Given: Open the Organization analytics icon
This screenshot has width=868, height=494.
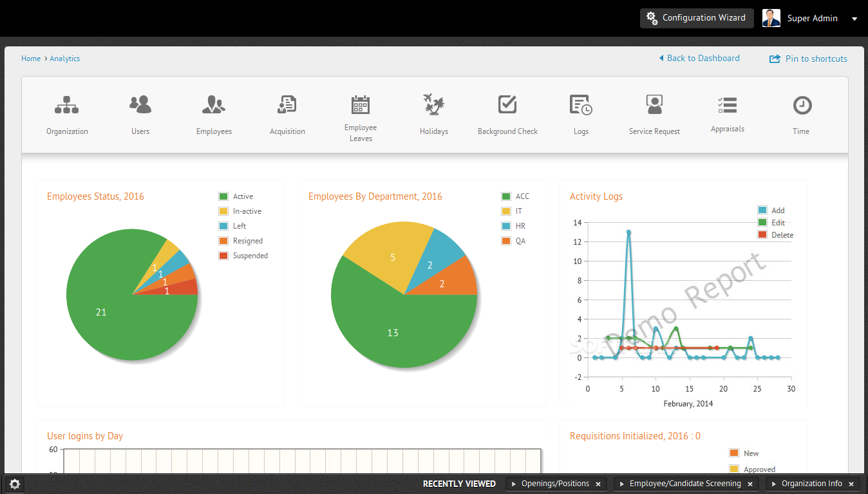Looking at the screenshot, I should pos(66,105).
